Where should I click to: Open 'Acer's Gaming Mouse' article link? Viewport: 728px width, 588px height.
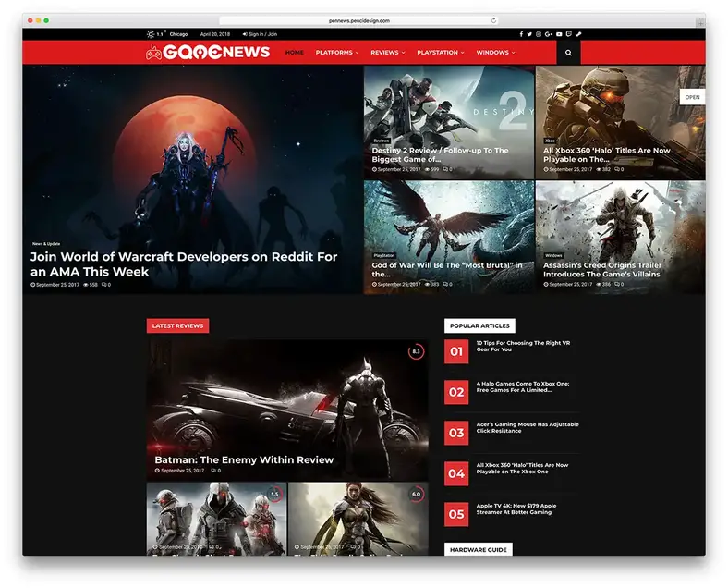[528, 427]
